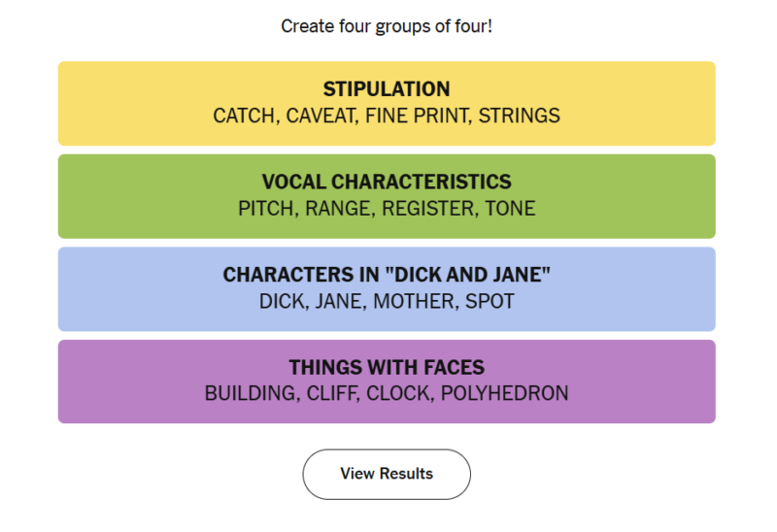The width and height of the screenshot is (777, 532).
Task: Click the word CLIFF in purple group
Action: (x=332, y=394)
